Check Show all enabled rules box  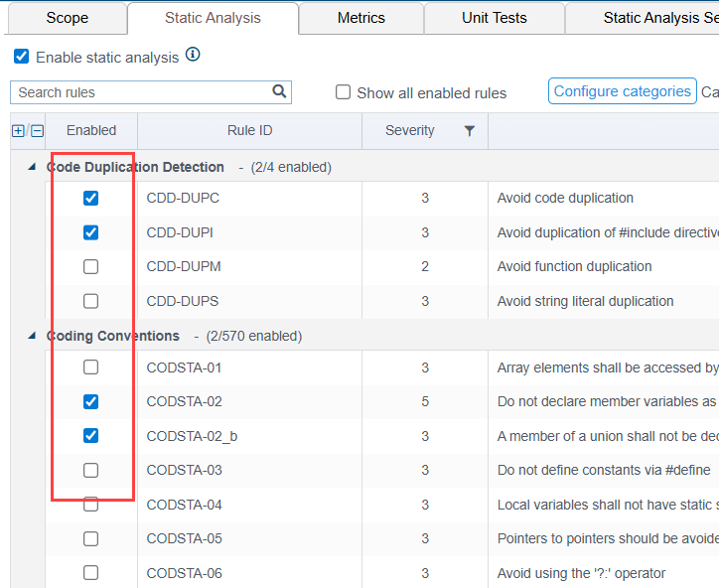343,91
